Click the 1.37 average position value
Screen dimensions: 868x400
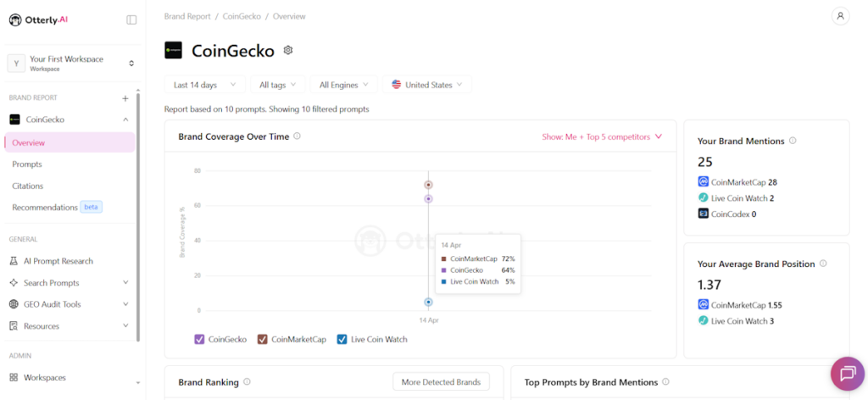tap(709, 285)
